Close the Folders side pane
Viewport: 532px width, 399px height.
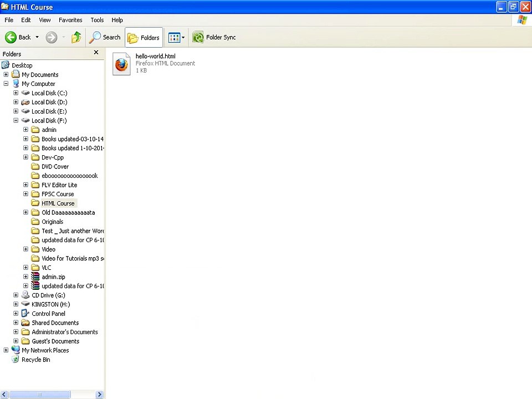[96, 52]
